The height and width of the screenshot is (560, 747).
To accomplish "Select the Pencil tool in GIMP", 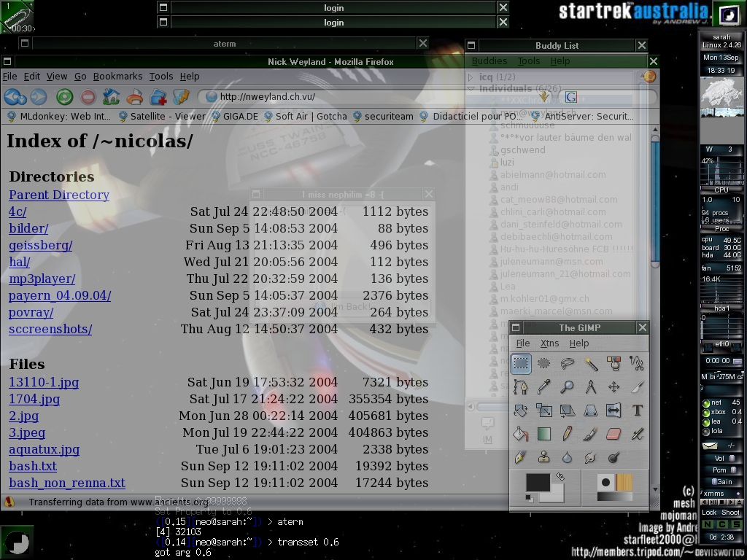I will pyautogui.click(x=567, y=435).
